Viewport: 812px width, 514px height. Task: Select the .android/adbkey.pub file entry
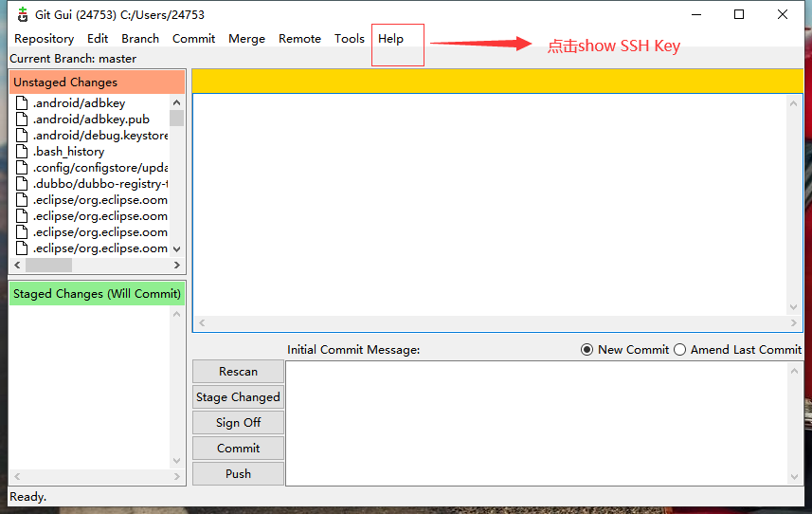coord(91,119)
